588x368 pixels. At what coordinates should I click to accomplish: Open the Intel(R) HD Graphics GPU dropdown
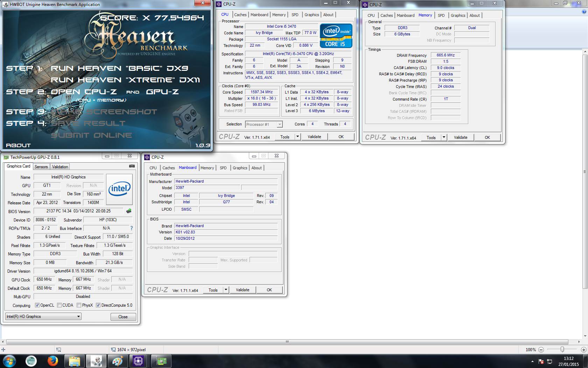coord(43,316)
